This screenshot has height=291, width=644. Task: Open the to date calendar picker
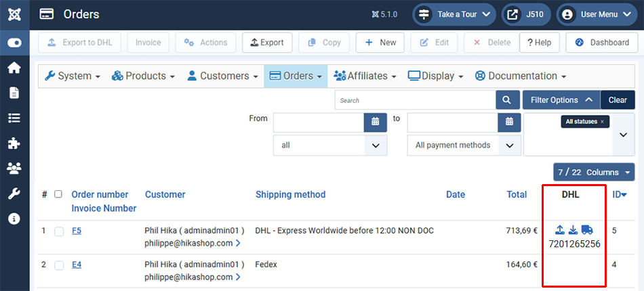(509, 122)
